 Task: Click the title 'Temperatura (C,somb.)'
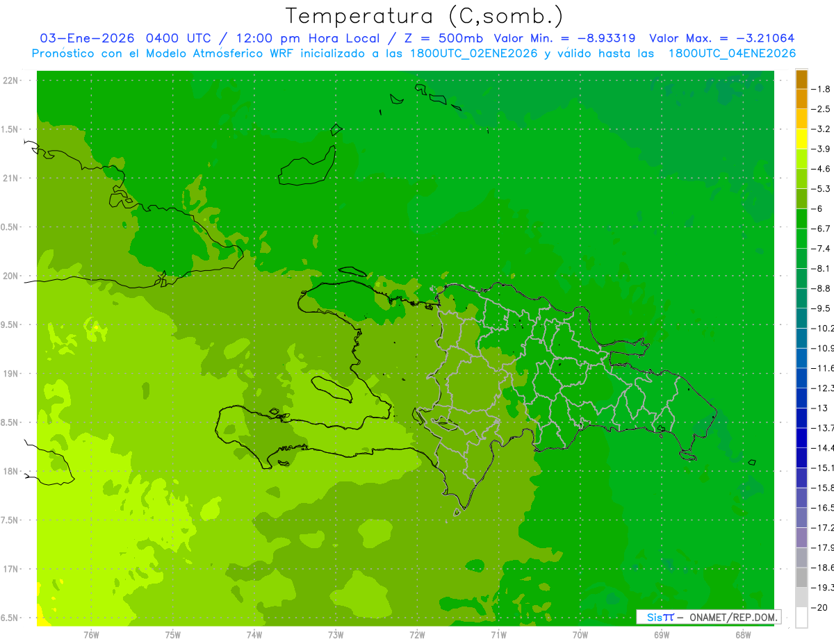tap(425, 16)
